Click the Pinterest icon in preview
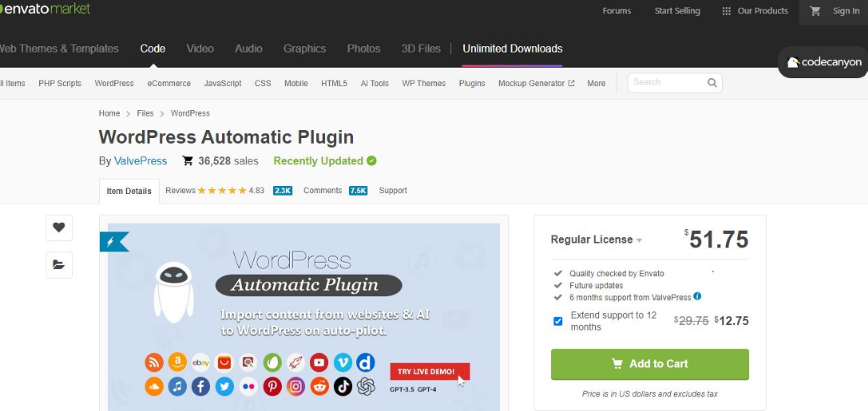The height and width of the screenshot is (411, 868). coord(271,386)
